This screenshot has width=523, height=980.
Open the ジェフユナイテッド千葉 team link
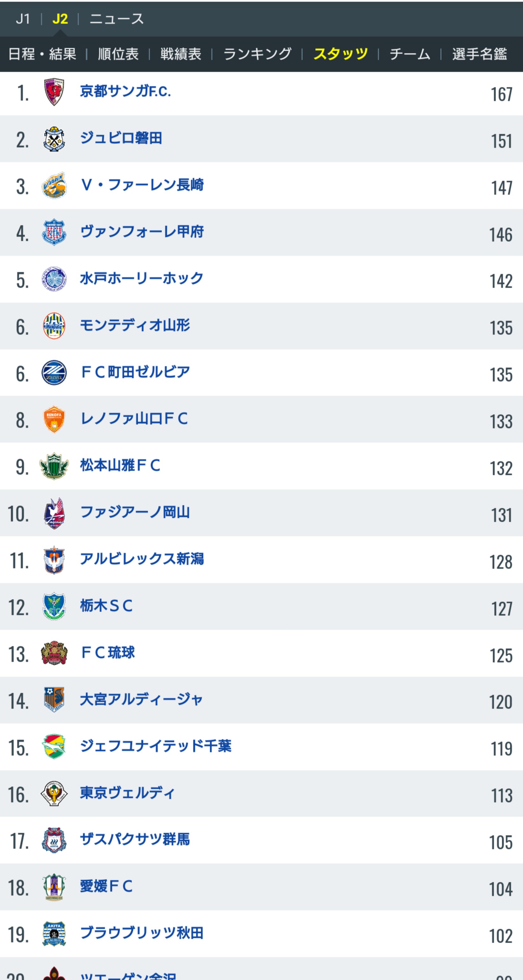pyautogui.click(x=156, y=746)
